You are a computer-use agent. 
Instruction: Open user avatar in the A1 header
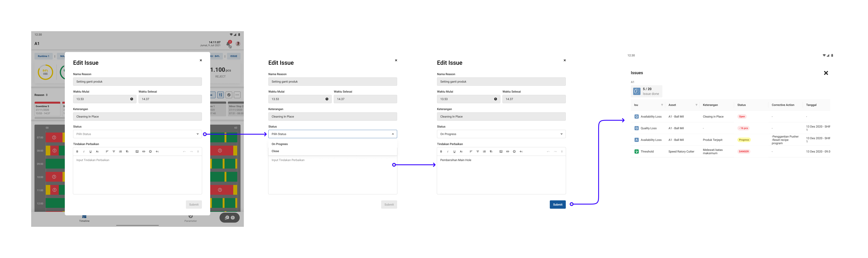point(238,43)
